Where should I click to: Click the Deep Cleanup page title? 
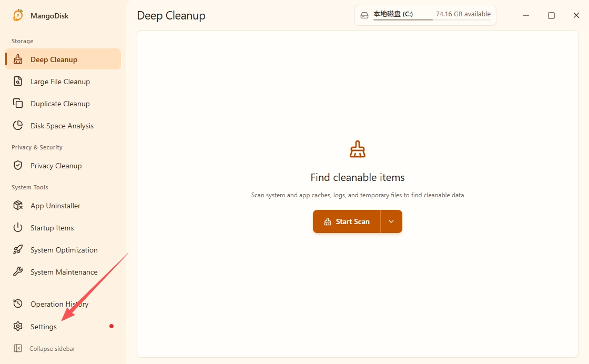[x=171, y=16]
